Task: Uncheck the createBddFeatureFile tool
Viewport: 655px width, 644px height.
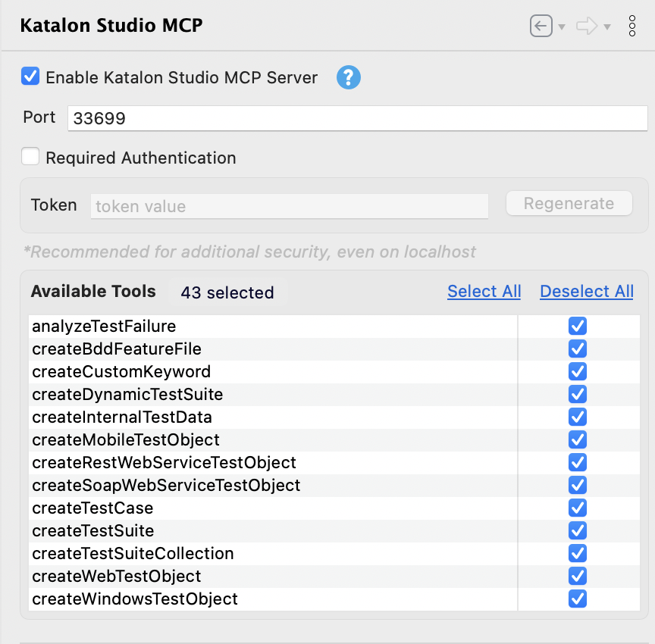Action: click(578, 349)
